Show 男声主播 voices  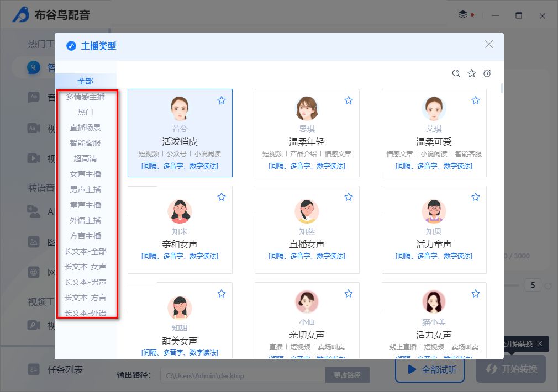point(86,189)
